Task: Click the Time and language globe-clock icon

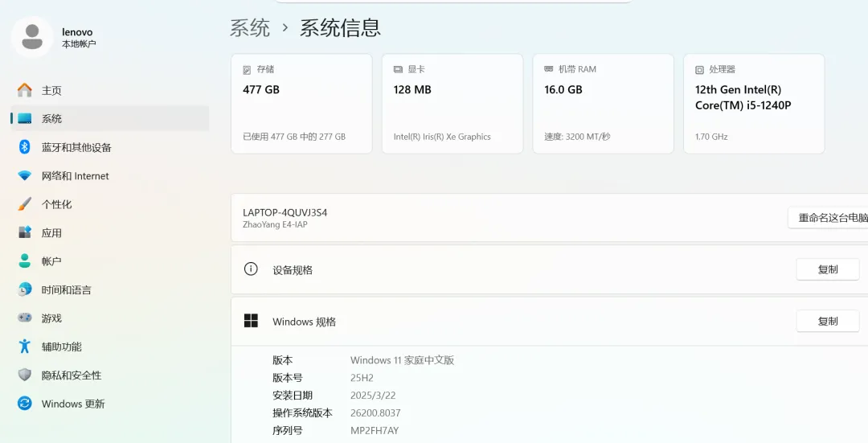Action: point(24,289)
